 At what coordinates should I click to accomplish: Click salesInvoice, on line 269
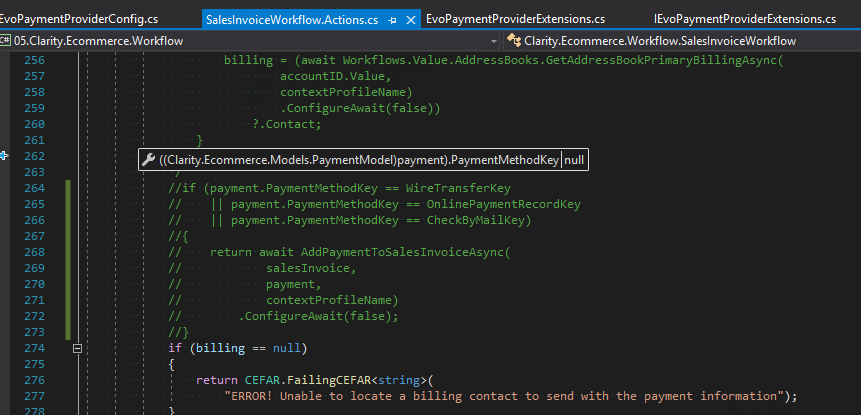click(311, 268)
